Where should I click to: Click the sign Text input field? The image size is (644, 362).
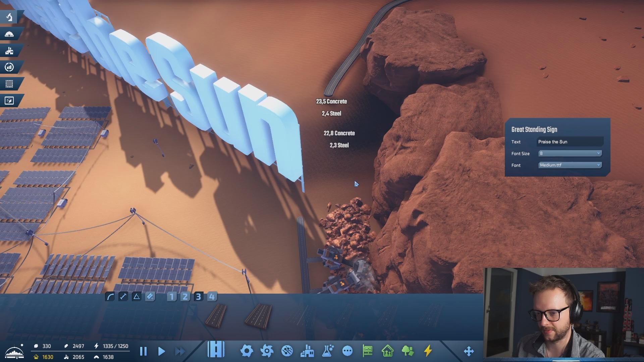pyautogui.click(x=570, y=142)
